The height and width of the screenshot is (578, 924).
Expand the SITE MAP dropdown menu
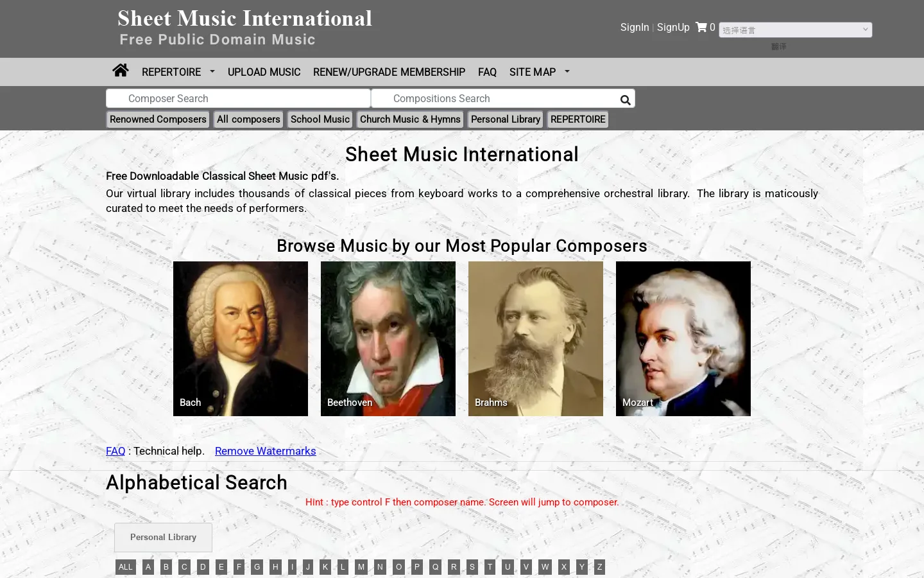[539, 72]
